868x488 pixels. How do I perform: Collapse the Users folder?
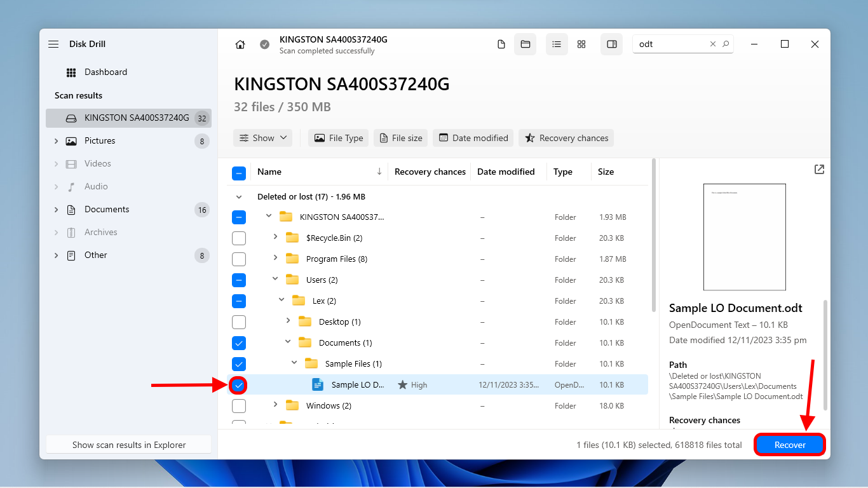coord(275,279)
